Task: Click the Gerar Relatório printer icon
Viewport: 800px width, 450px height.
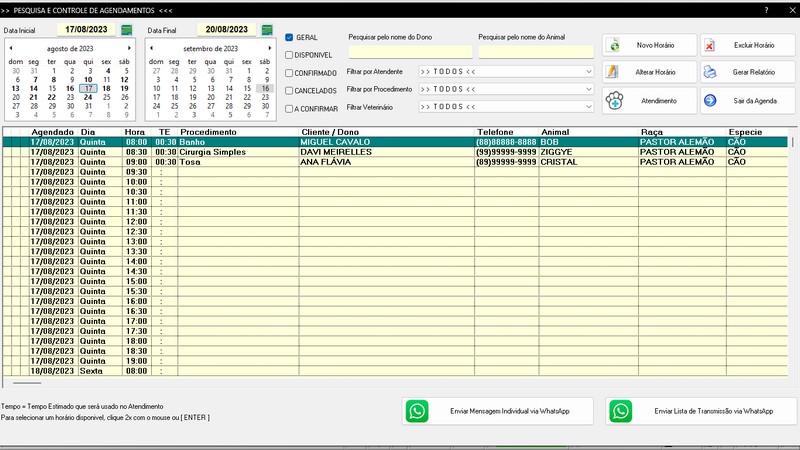Action: pos(709,73)
